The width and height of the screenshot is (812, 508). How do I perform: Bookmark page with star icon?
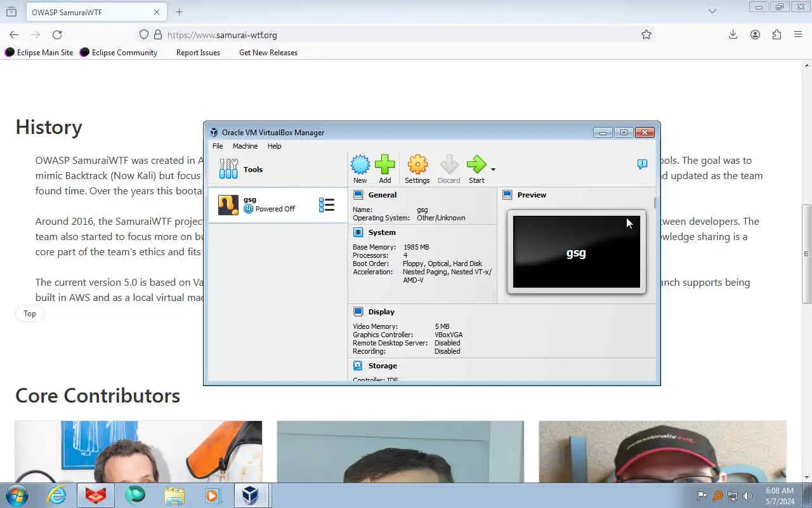646,35
